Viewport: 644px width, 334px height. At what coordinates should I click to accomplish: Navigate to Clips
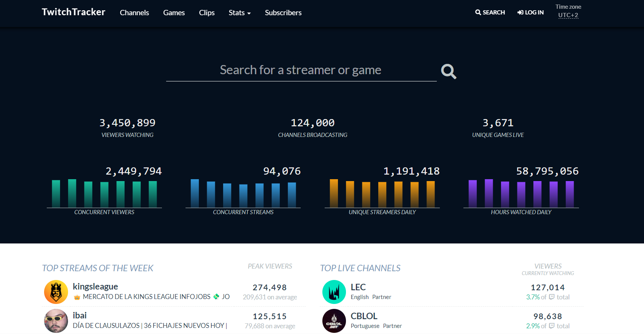[207, 13]
